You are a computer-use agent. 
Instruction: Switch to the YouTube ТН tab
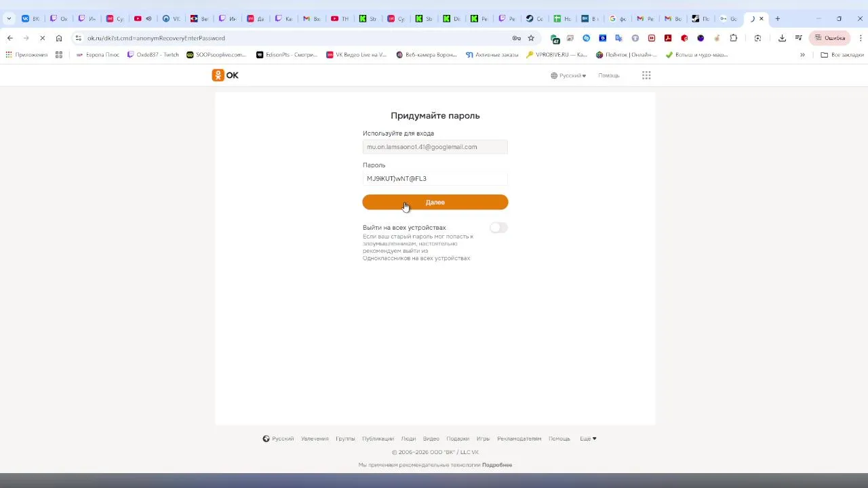(340, 18)
